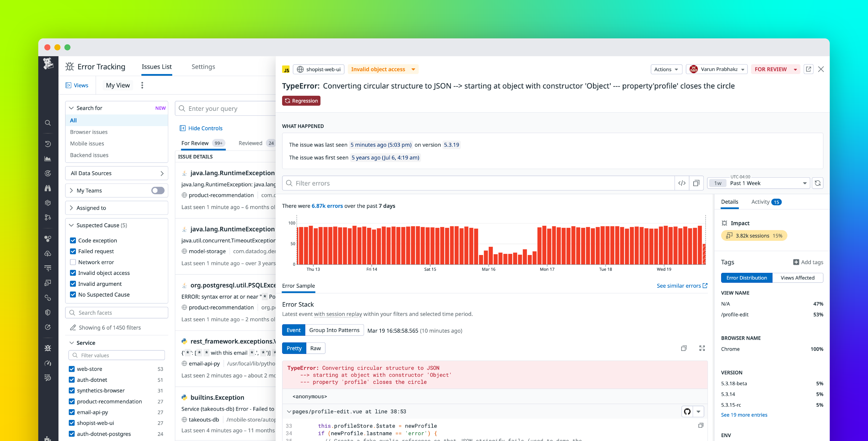
Task: Refresh data using the refresh icon beside Past 1 Week
Action: coord(818,183)
